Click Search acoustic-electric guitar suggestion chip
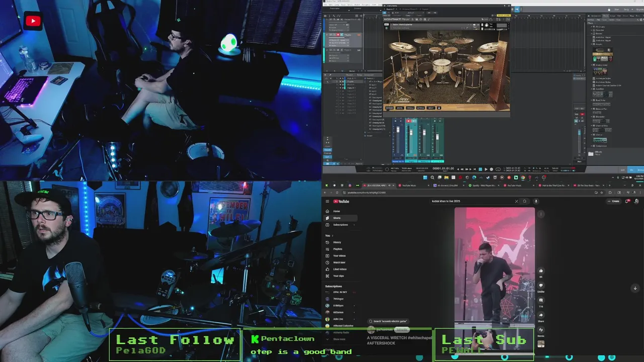This screenshot has width=644, height=362. click(x=389, y=321)
